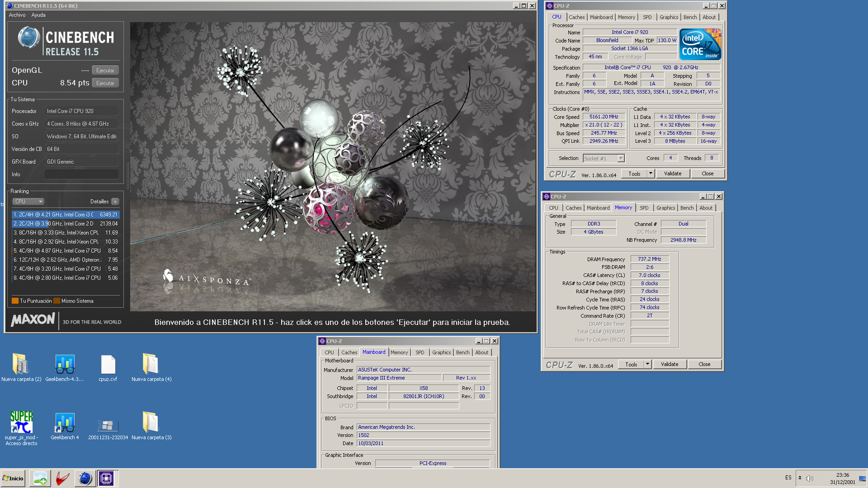Click the Rampage III Extreme model field

tap(399, 378)
